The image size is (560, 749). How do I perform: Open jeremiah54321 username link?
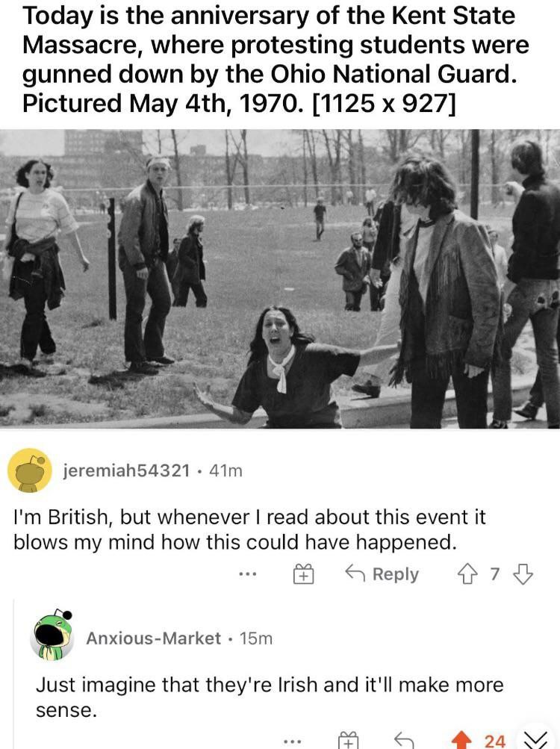coord(127,470)
